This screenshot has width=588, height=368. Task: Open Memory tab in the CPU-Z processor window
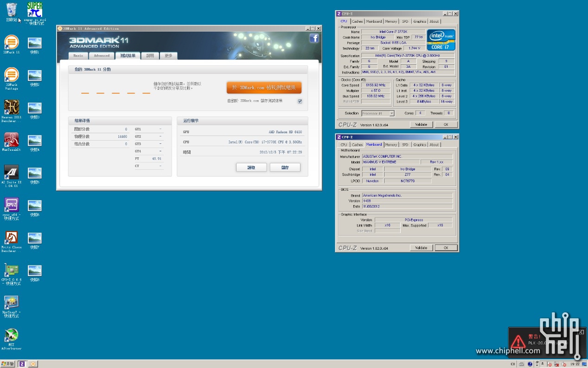391,21
